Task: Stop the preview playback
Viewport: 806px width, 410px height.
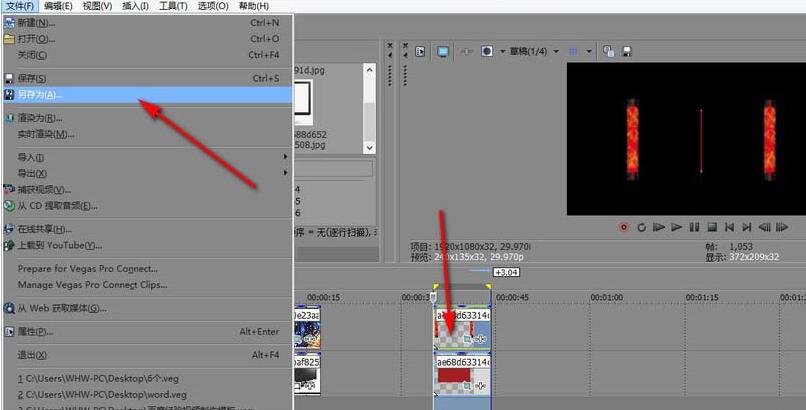Action: [712, 227]
